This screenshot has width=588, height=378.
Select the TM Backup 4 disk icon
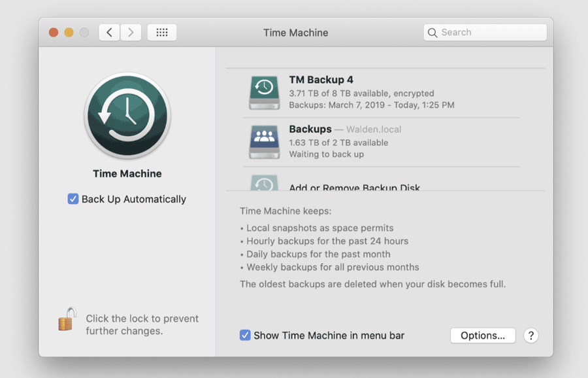click(265, 92)
